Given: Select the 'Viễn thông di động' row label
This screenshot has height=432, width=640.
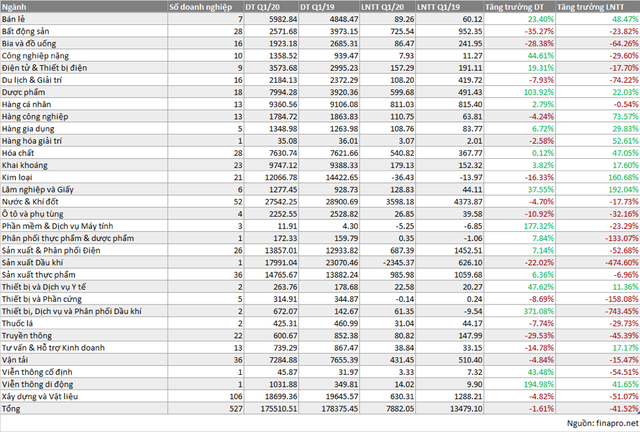Looking at the screenshot, I should [x=38, y=384].
